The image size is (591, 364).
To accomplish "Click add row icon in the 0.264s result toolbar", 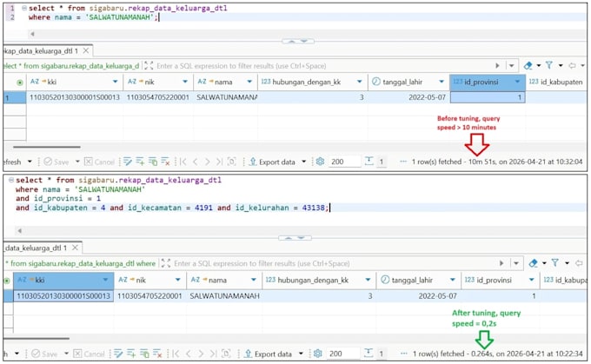I will 131,354.
